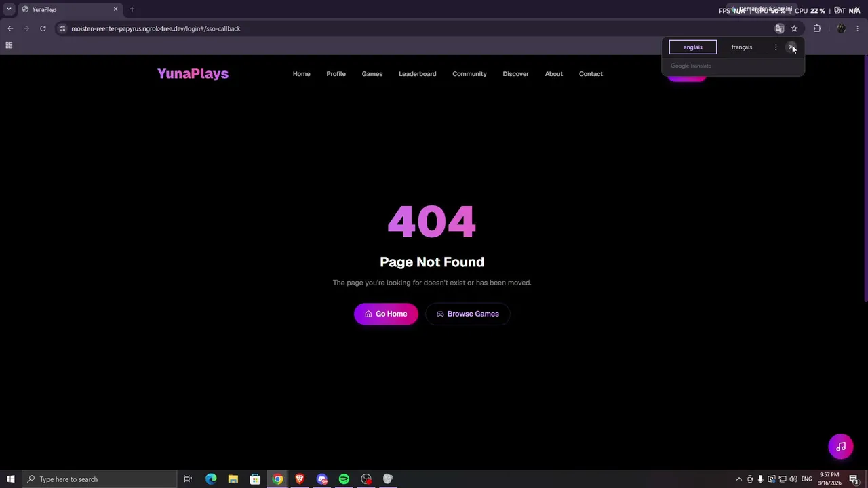Click the tray camera icon
This screenshot has width=868, height=488.
[x=750, y=479]
